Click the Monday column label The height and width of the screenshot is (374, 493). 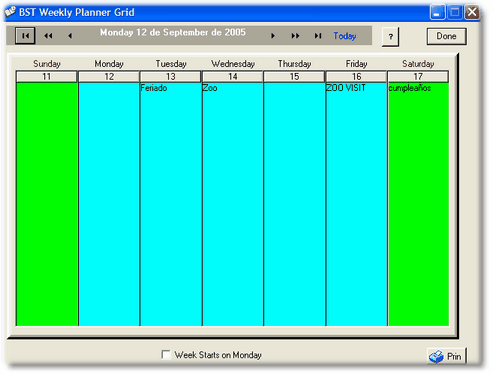click(109, 64)
